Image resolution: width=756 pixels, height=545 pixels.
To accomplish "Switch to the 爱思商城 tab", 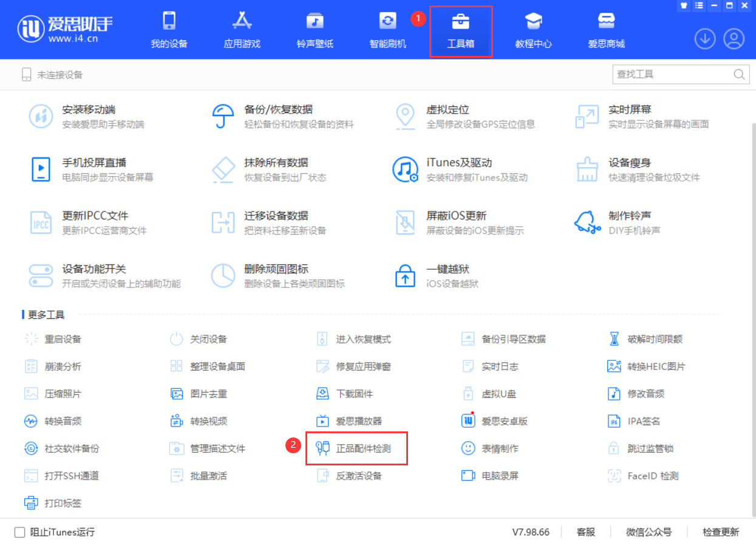I will point(607,30).
